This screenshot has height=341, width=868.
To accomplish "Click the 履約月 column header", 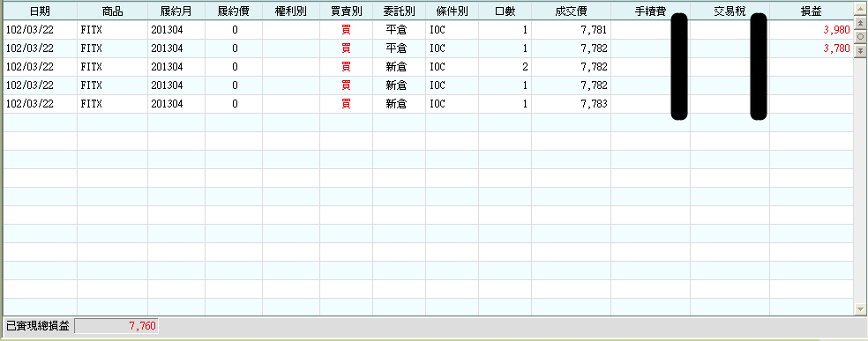I will [x=176, y=11].
